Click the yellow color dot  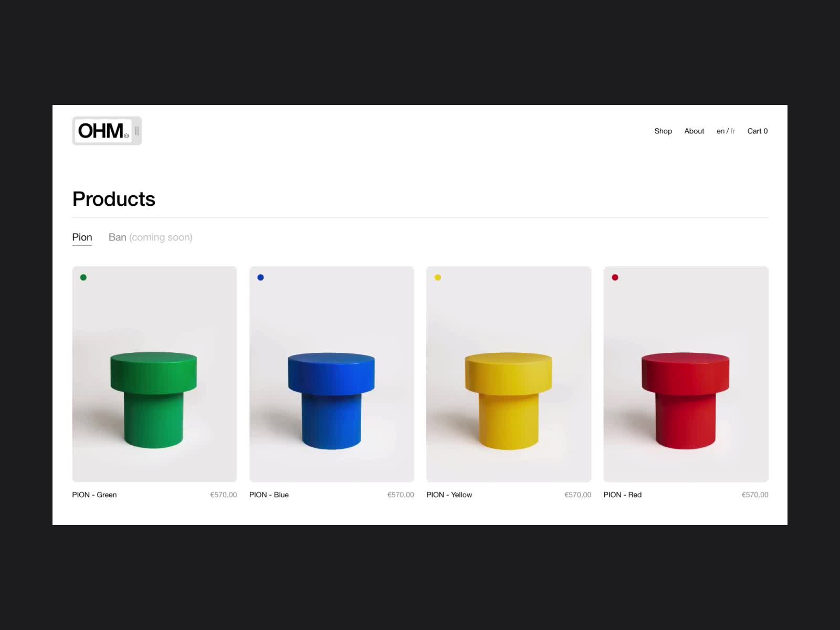click(x=438, y=277)
